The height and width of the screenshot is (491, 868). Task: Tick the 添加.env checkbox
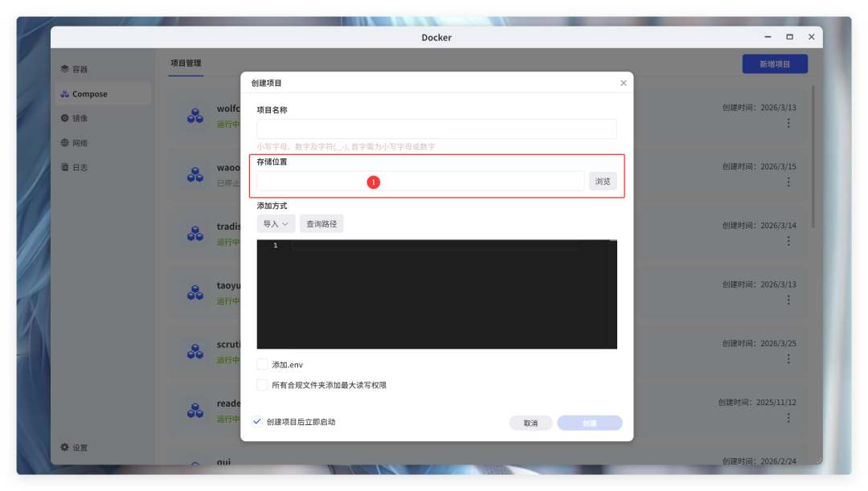pyautogui.click(x=262, y=364)
